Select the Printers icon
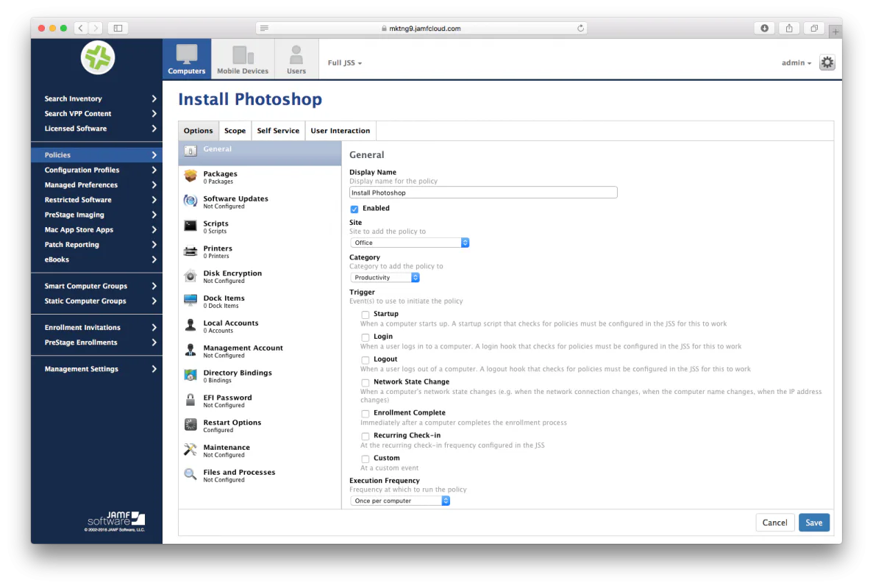Image resolution: width=873 pixels, height=588 pixels. coord(190,251)
